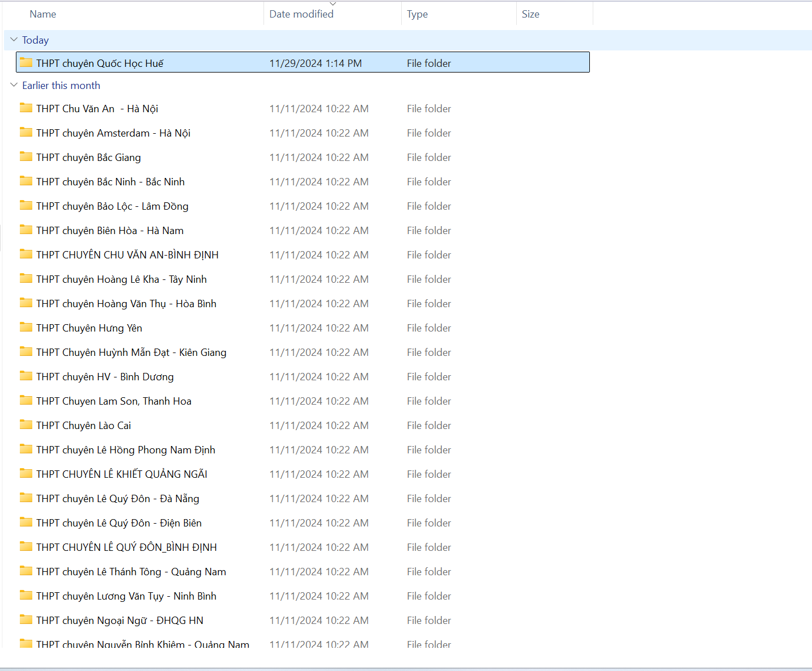Click folder icon of THPT Chuyên Lào Cai
This screenshot has width=812, height=671.
26,424
